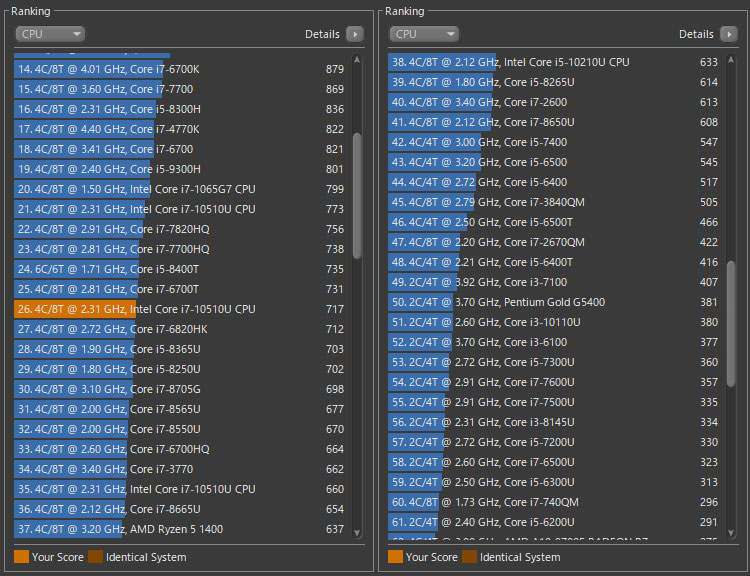750x576 pixels.
Task: Select row 35 Intel Core i7-10510U scoring 660
Action: tap(181, 489)
